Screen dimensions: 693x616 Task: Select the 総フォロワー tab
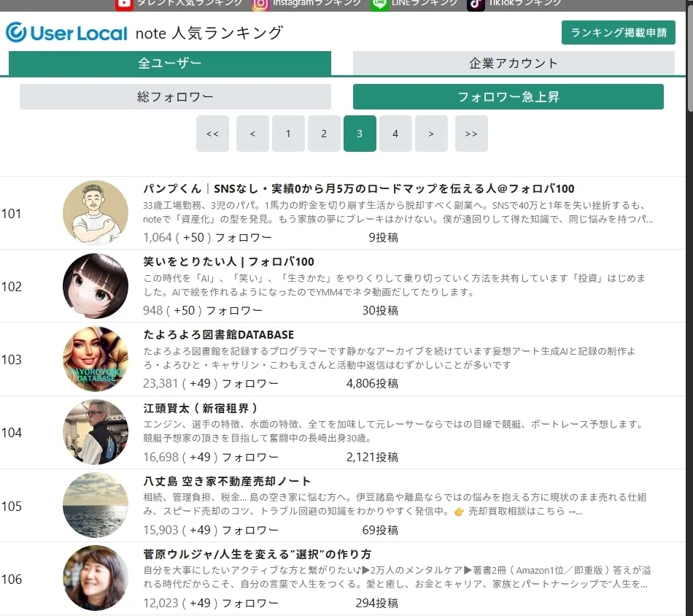click(175, 96)
